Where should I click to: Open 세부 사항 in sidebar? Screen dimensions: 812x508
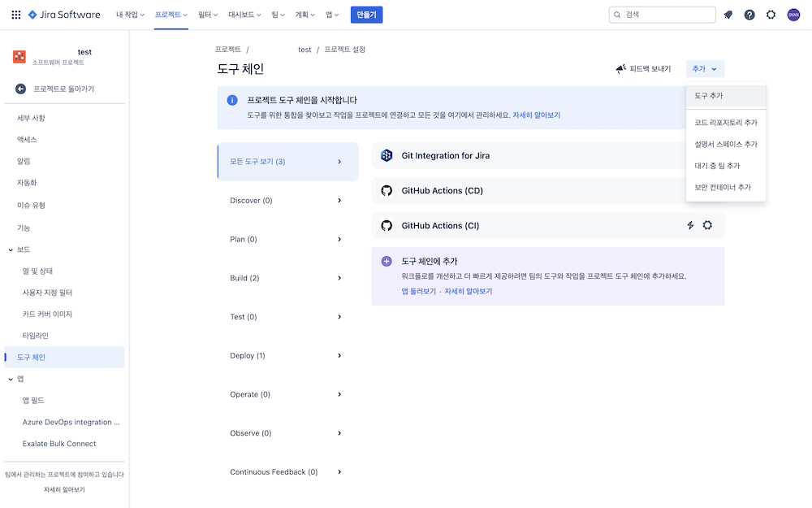[x=64, y=118]
